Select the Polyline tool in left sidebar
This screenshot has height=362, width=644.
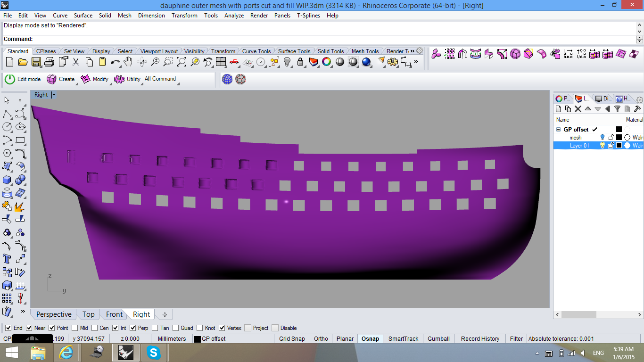pos(8,114)
